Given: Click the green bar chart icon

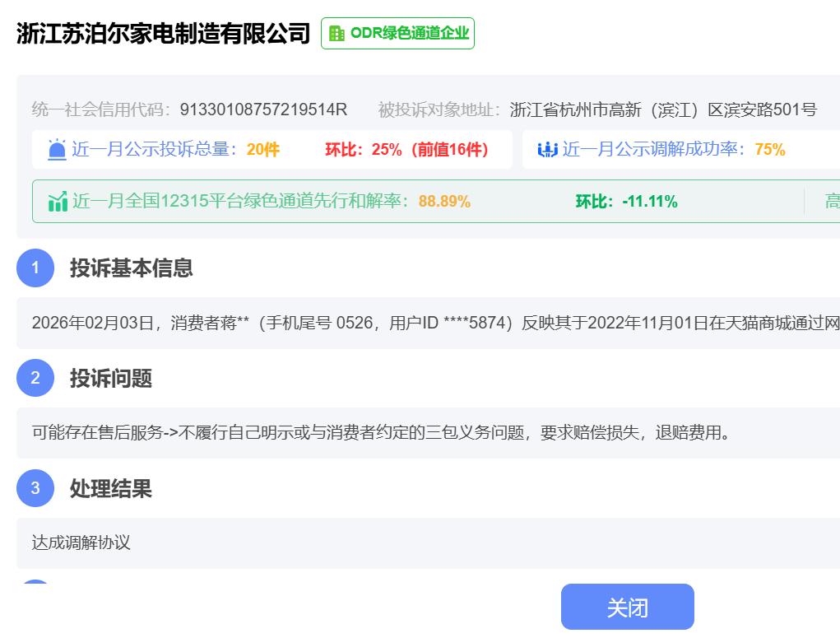Looking at the screenshot, I should tap(58, 202).
